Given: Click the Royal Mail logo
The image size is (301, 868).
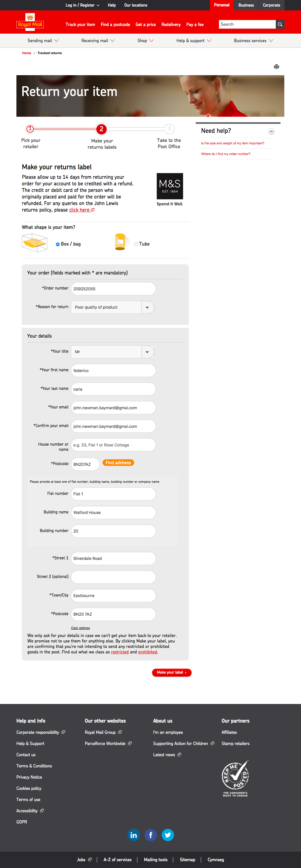Looking at the screenshot, I should (30, 23).
